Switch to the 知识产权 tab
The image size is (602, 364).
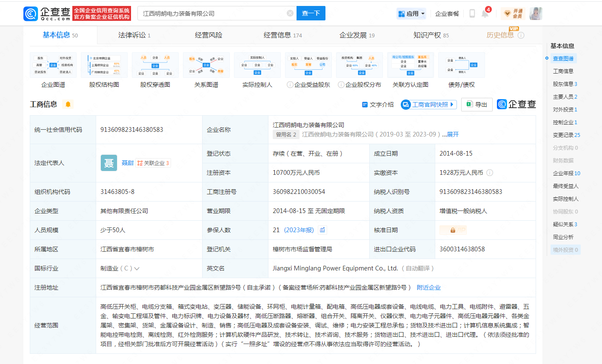pos(431,35)
